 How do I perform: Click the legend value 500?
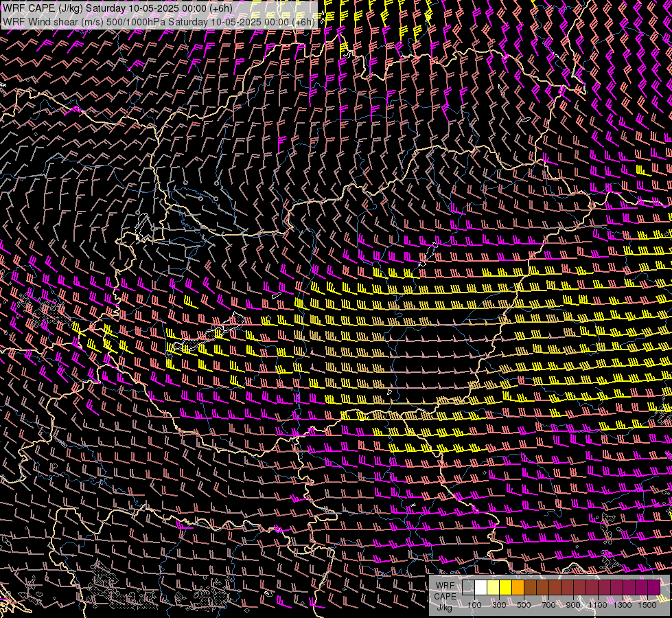click(x=524, y=605)
